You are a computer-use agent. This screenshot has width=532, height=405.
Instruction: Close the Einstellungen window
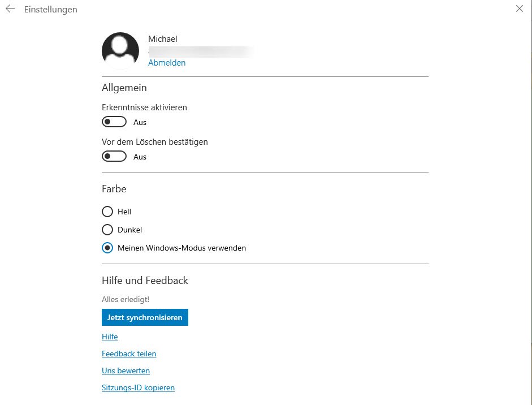pos(520,8)
